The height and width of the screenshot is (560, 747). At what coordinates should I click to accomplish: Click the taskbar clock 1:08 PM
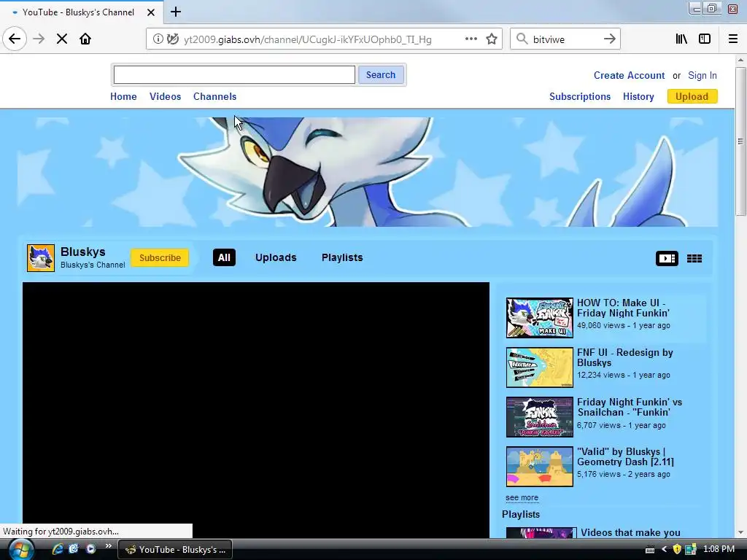click(x=719, y=549)
